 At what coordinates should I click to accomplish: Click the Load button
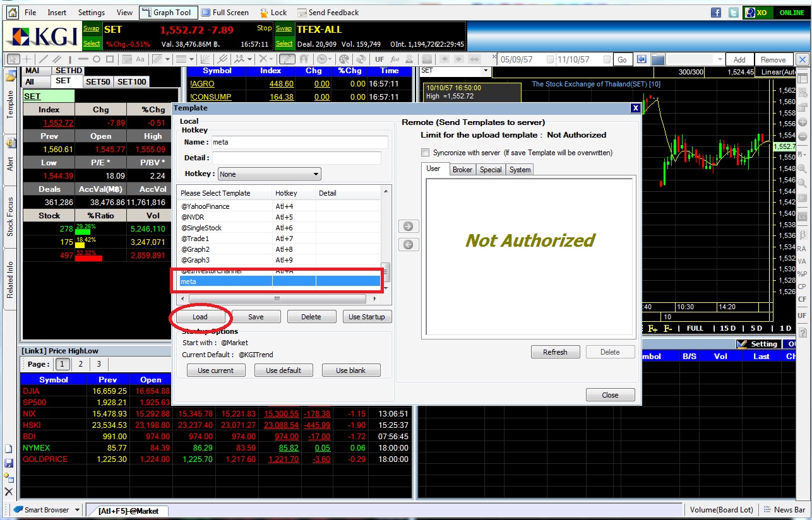(x=200, y=317)
